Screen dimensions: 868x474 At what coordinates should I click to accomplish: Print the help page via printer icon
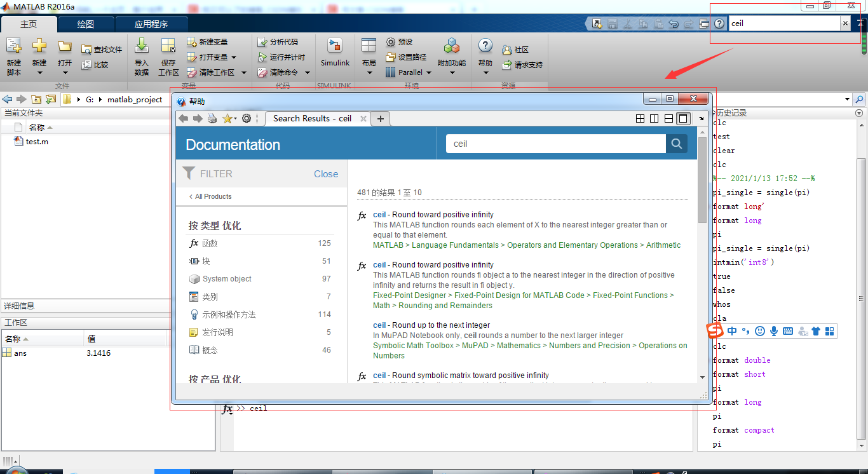[x=212, y=119]
